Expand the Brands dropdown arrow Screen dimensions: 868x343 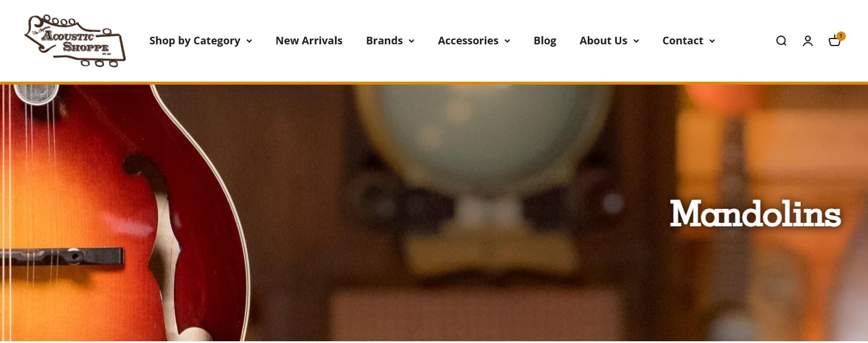pos(412,41)
